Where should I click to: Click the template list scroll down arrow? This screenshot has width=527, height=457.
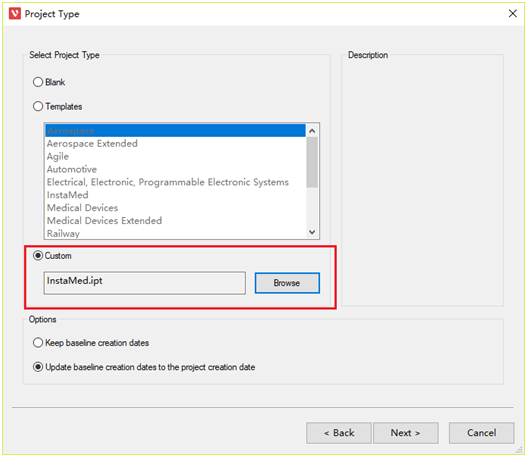(312, 232)
